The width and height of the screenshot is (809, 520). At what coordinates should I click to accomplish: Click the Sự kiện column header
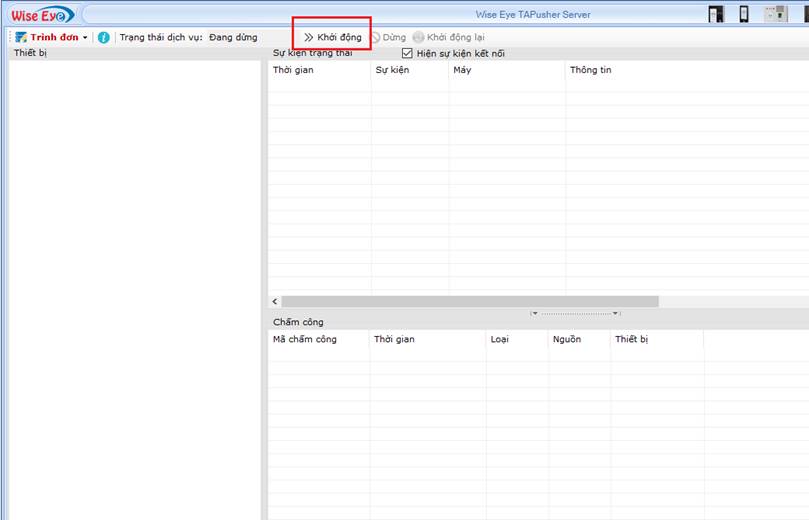click(x=394, y=70)
